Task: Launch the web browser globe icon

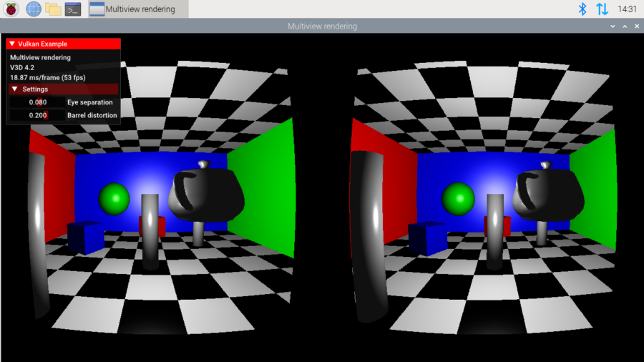Action: 33,9
